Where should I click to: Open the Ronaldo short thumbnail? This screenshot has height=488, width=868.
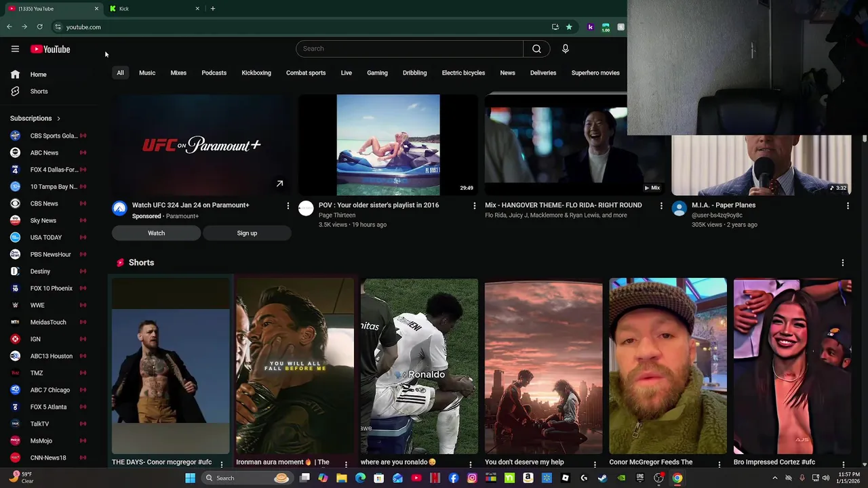tap(419, 366)
